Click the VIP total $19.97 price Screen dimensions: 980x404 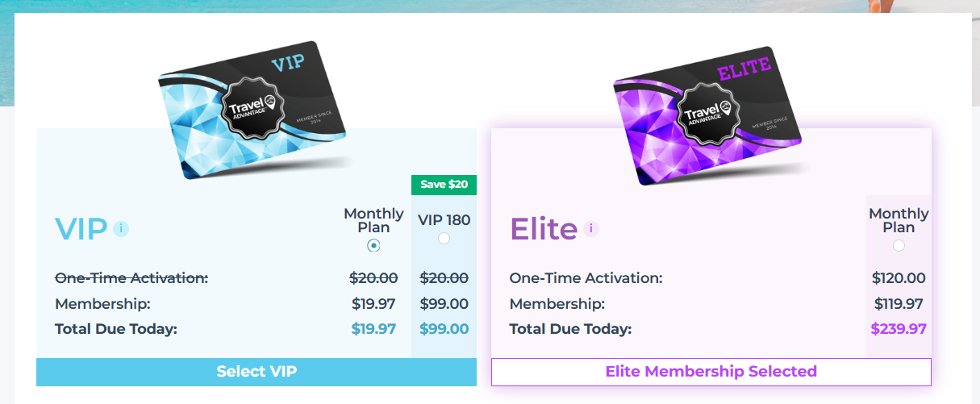(x=373, y=329)
